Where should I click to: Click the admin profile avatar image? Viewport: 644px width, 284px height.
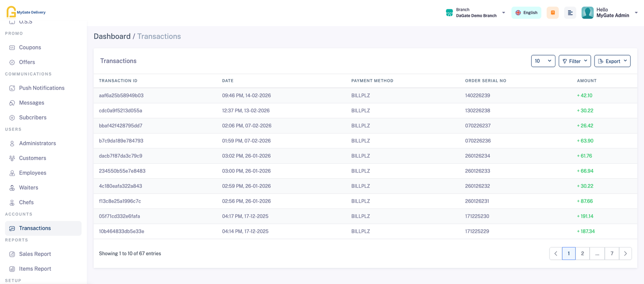pos(587,13)
